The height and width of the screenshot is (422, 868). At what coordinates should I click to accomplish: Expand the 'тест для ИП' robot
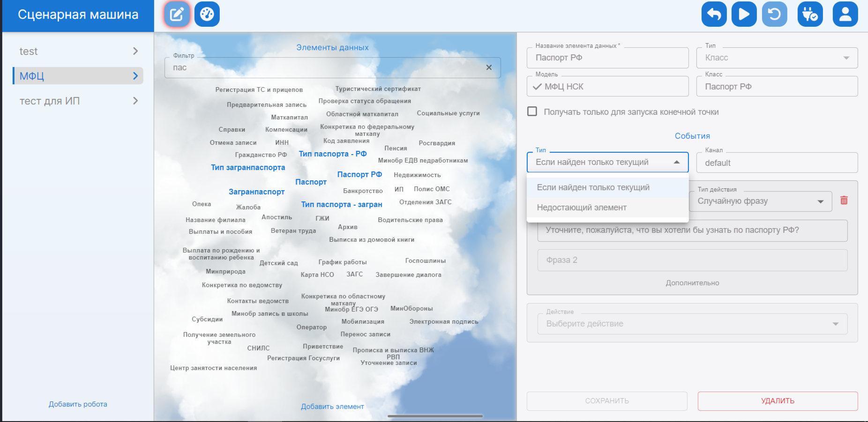(x=78, y=101)
